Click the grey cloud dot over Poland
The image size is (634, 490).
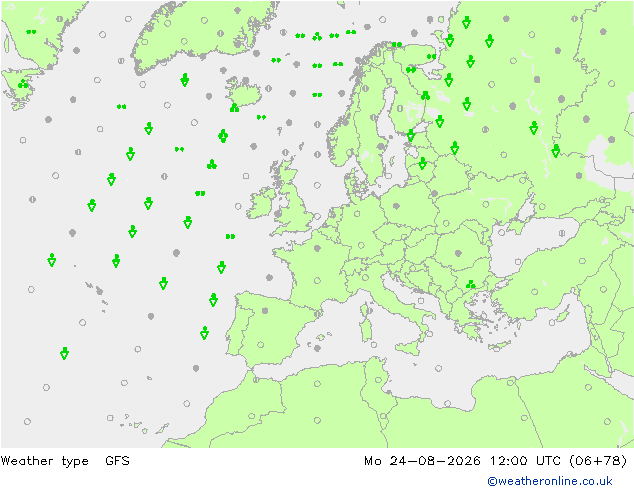(x=396, y=206)
